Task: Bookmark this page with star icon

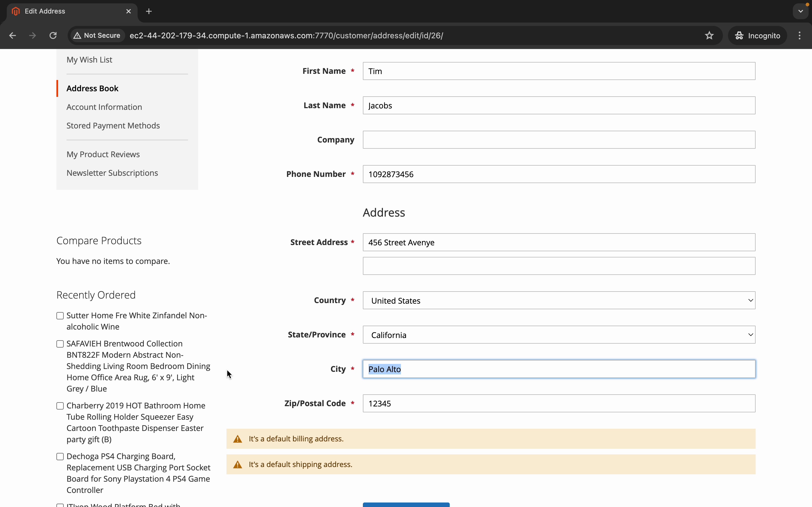Action: (709, 35)
